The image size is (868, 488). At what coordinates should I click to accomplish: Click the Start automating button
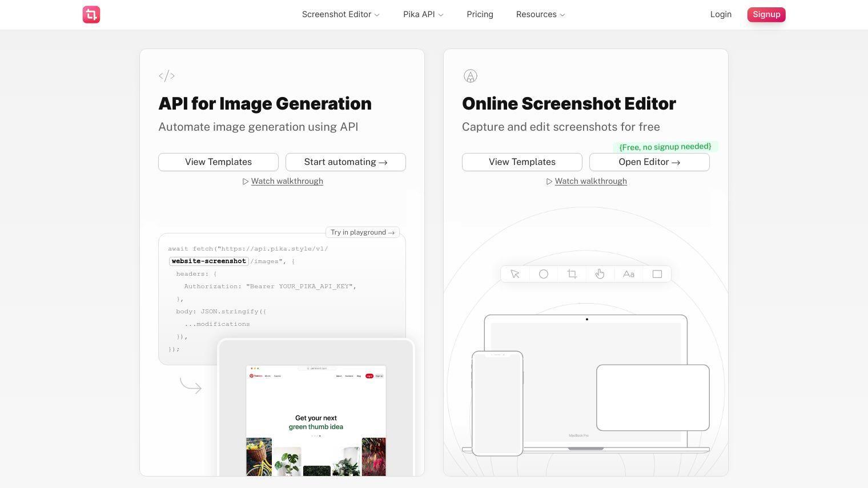tap(345, 162)
